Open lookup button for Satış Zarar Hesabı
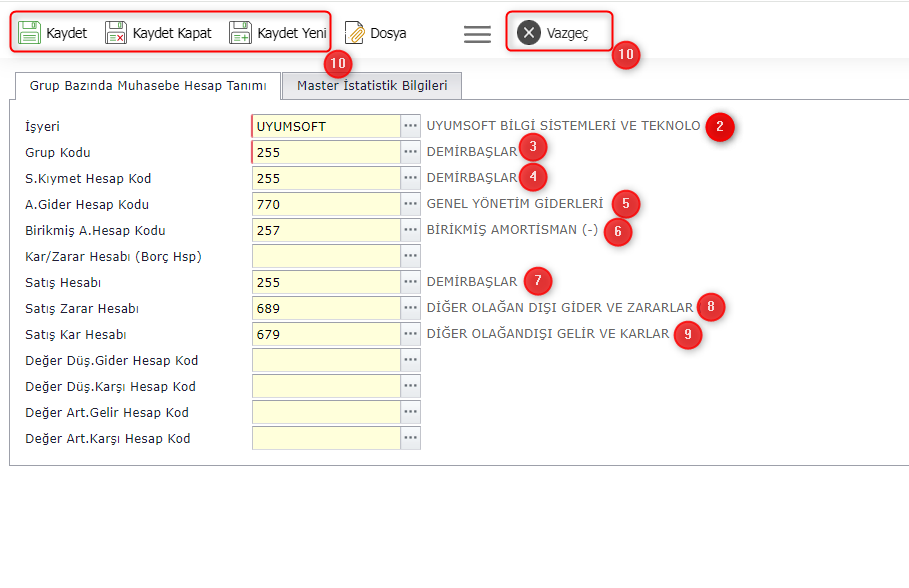The height and width of the screenshot is (588, 909). 410,308
